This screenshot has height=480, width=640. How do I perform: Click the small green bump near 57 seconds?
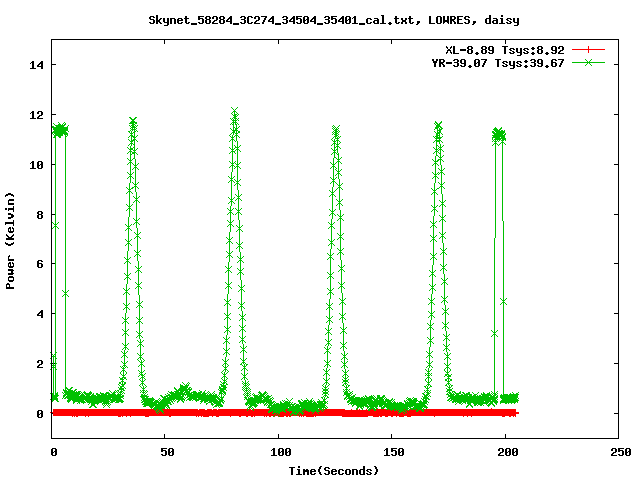[183, 388]
